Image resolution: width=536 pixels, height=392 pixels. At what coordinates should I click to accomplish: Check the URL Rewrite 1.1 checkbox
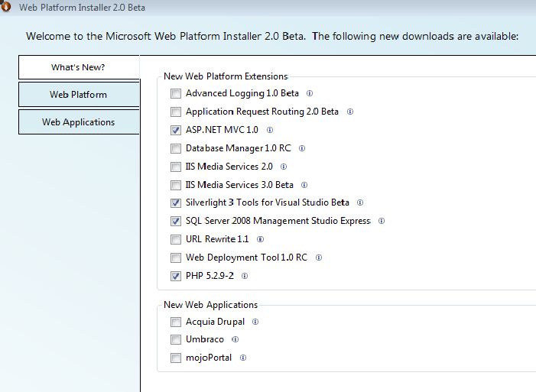(x=176, y=239)
